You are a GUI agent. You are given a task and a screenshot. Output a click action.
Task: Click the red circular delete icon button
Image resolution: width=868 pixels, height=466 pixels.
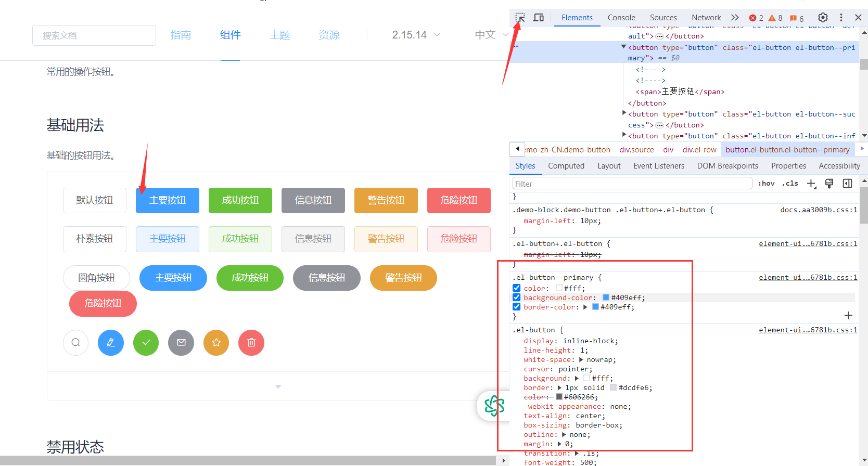pyautogui.click(x=251, y=343)
